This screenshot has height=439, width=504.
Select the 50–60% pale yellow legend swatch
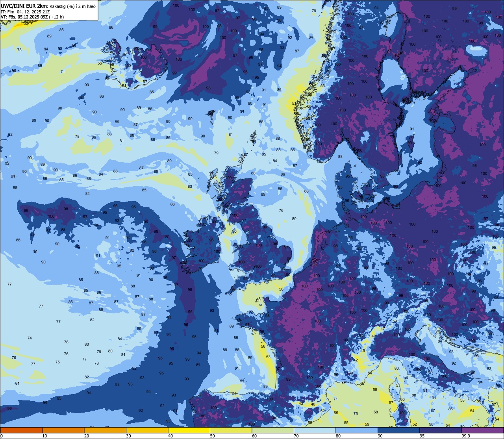tap(231, 430)
